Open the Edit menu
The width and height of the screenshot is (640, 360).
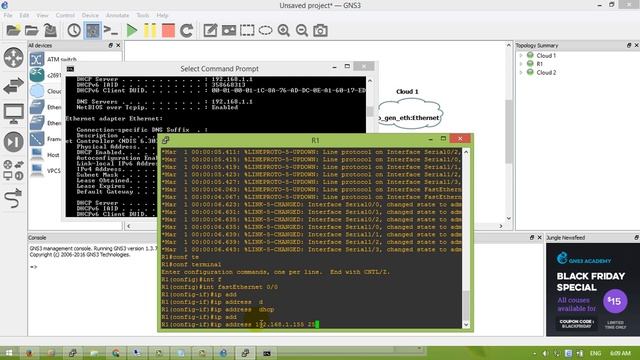[x=24, y=15]
